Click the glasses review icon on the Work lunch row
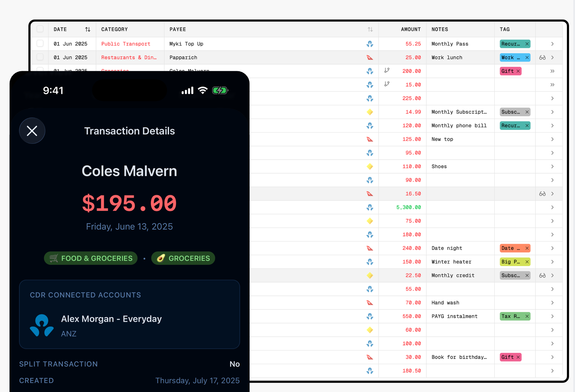This screenshot has height=392, width=575. coord(542,57)
